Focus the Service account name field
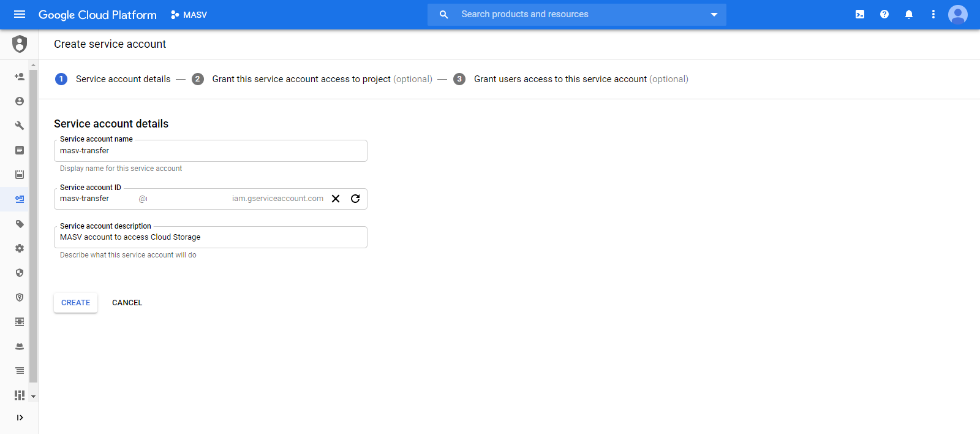This screenshot has height=434, width=980. click(x=211, y=151)
